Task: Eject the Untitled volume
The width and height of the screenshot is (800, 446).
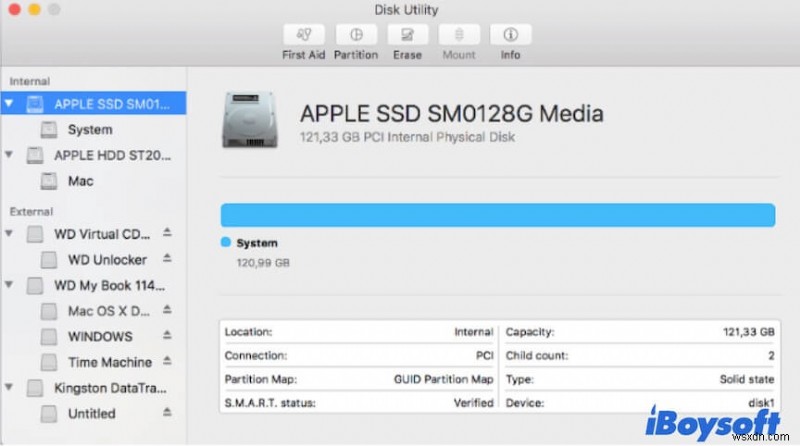Action: 167,412
